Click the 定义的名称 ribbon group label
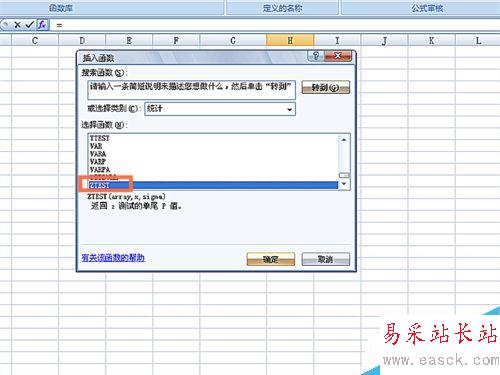Viewport: 500px width, 375px height. click(283, 8)
